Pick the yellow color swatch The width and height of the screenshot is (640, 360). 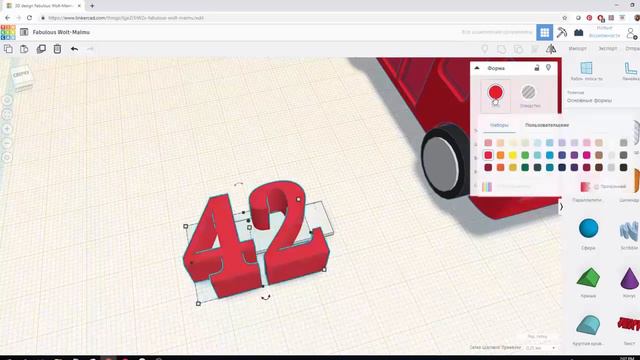[x=513, y=155]
